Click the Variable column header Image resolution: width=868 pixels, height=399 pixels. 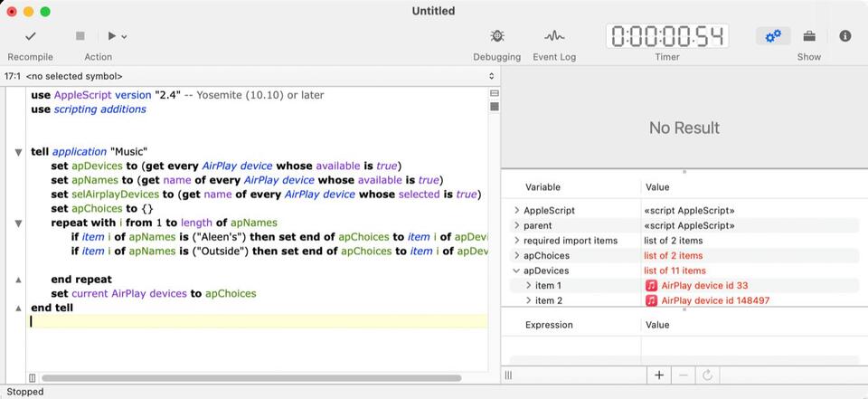tap(542, 187)
